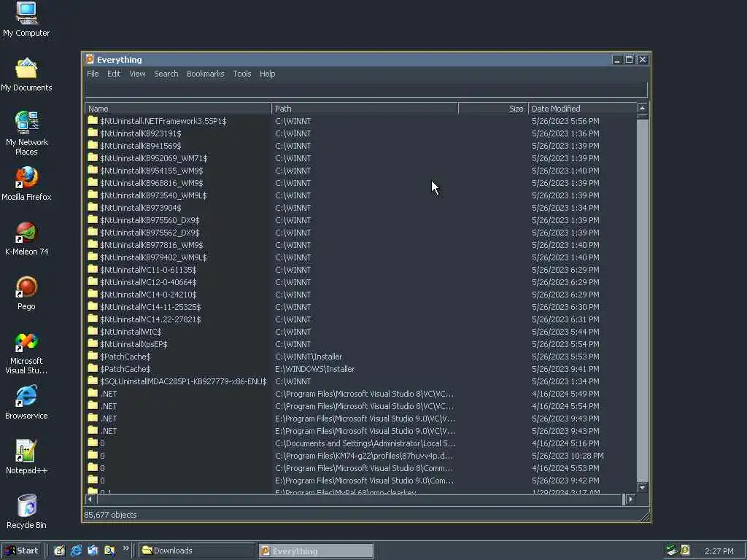Click horizontal scrollbar left arrow
Image resolution: width=747 pixels, height=560 pixels.
(90, 499)
